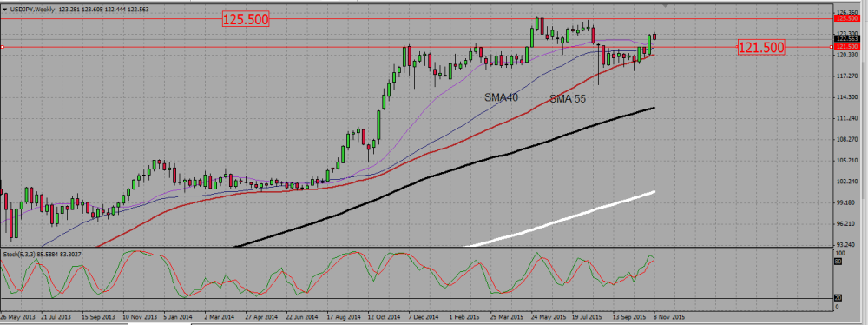
Task: Click the 126.360 price scale value
Action: (847, 12)
